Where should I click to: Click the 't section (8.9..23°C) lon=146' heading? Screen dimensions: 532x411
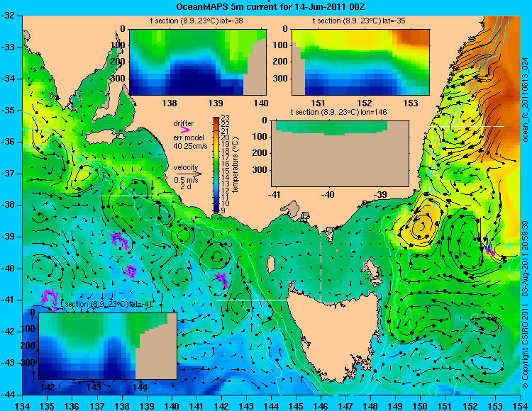point(338,112)
